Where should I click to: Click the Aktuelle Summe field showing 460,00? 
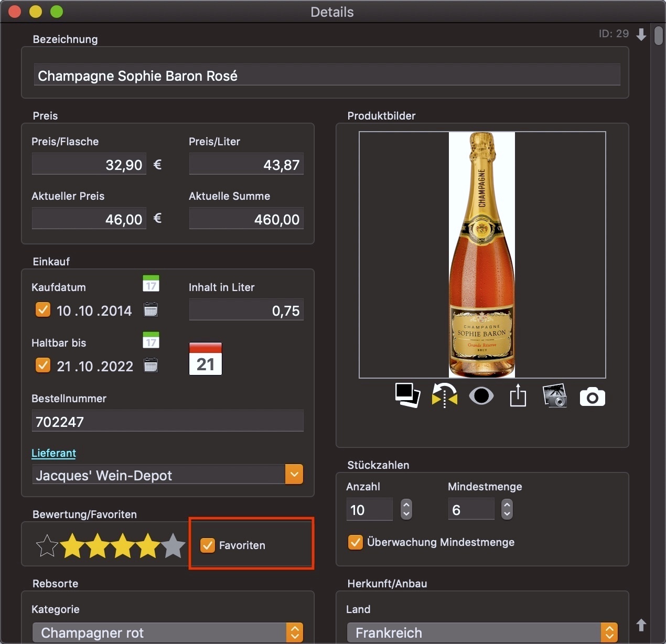click(x=246, y=219)
